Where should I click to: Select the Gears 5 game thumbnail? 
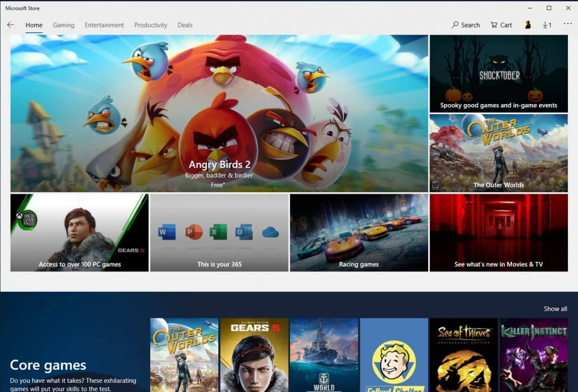coord(254,354)
